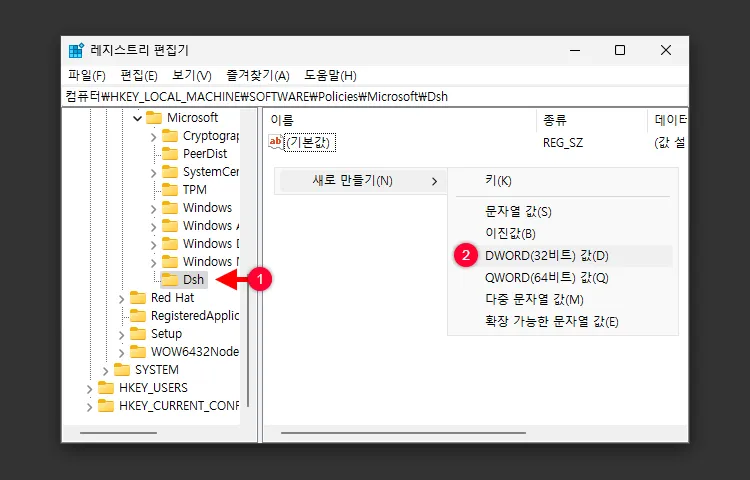Image resolution: width=750 pixels, height=480 pixels.
Task: Choose 새로 만들기(N) in context menu
Action: [x=361, y=181]
